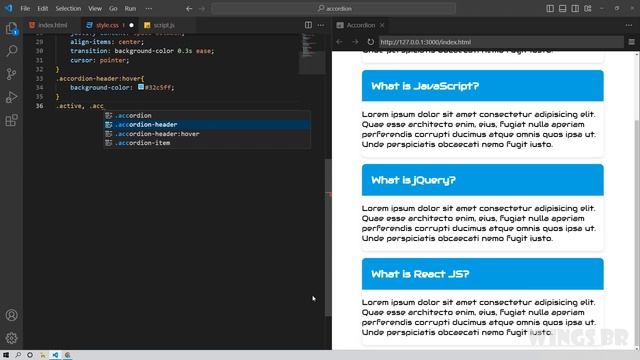Open the Run menu
Screen dimensions: 640x360
tap(130, 8)
